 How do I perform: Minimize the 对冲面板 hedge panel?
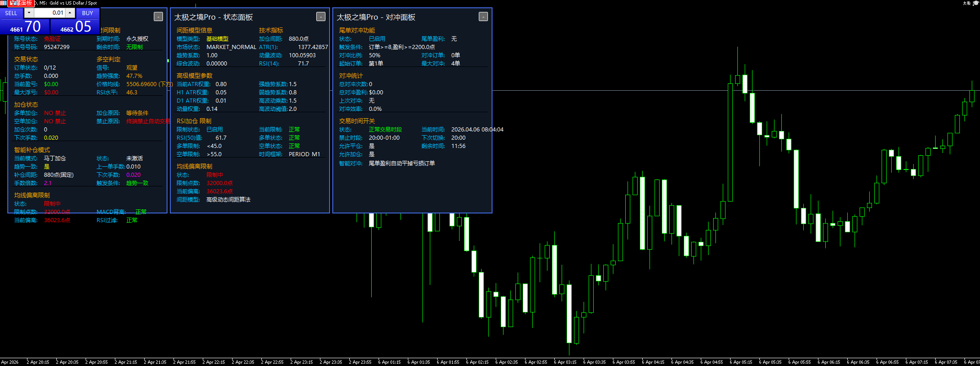coord(483,17)
